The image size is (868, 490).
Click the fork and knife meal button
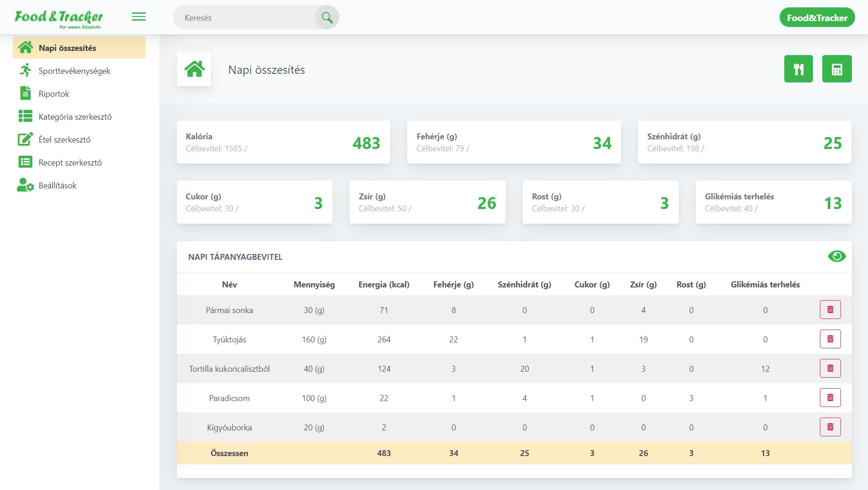tap(798, 69)
